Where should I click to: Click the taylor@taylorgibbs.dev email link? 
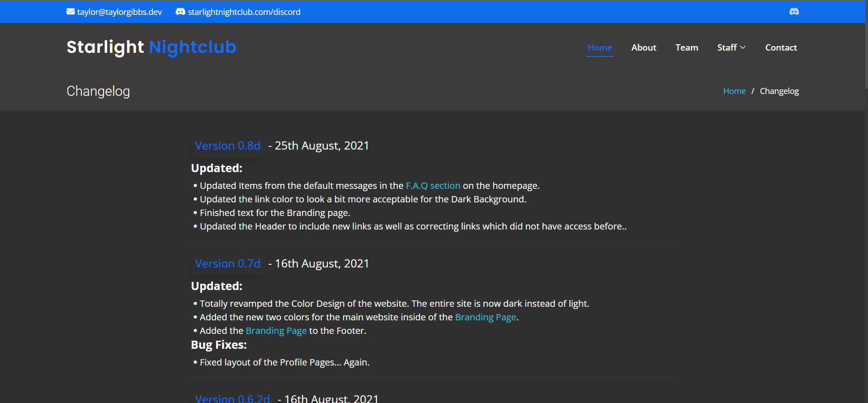tap(119, 12)
